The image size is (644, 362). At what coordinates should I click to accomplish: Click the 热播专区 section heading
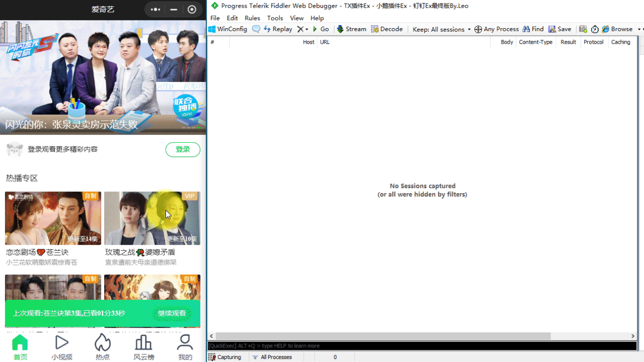[22, 178]
